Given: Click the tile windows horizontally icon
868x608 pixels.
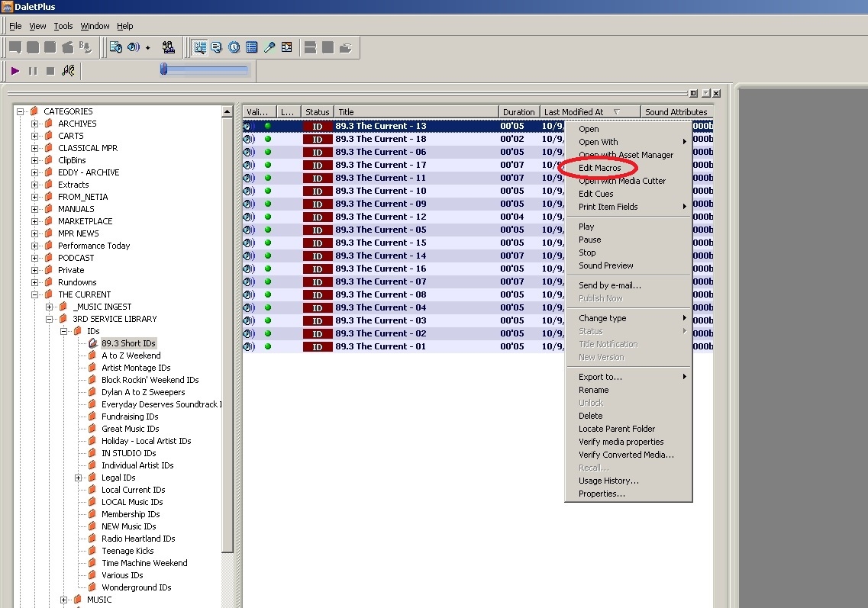Looking at the screenshot, I should (311, 47).
